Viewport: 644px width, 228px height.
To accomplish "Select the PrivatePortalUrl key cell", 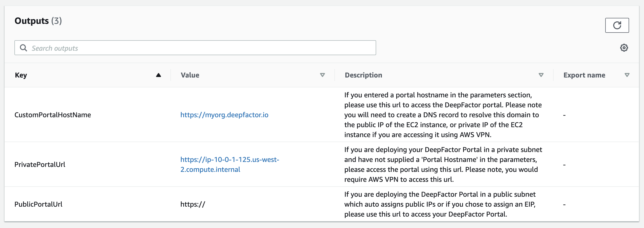I will tap(40, 164).
